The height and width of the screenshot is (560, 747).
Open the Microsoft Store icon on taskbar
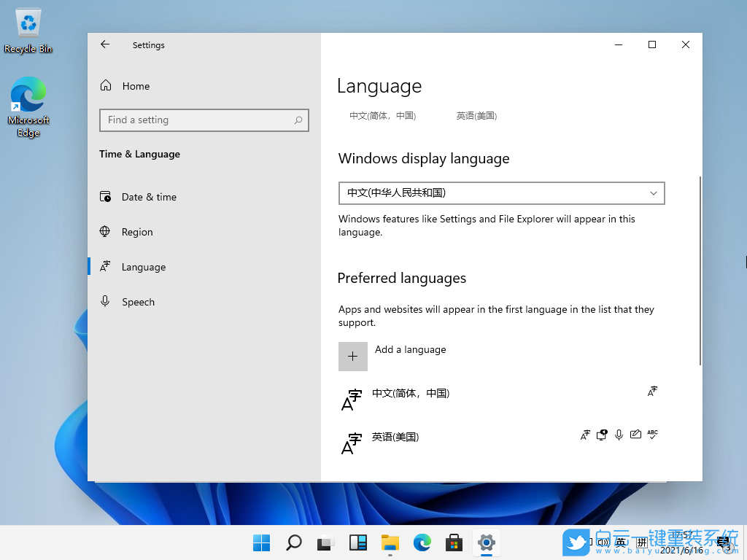pyautogui.click(x=454, y=543)
